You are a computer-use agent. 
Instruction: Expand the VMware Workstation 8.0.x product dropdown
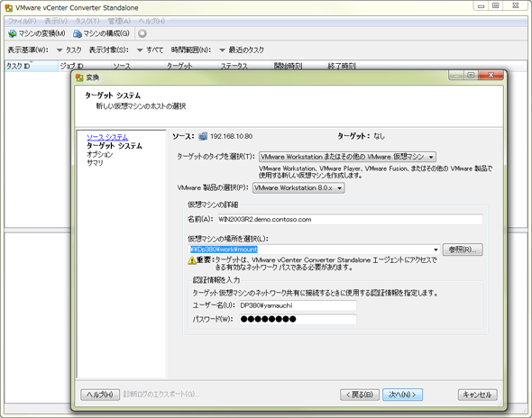pos(298,187)
